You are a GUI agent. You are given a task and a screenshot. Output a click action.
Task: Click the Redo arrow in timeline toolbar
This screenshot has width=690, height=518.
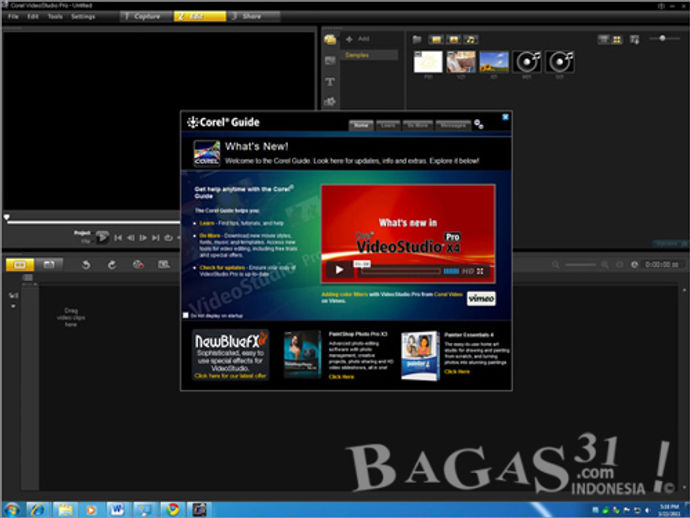(112, 265)
